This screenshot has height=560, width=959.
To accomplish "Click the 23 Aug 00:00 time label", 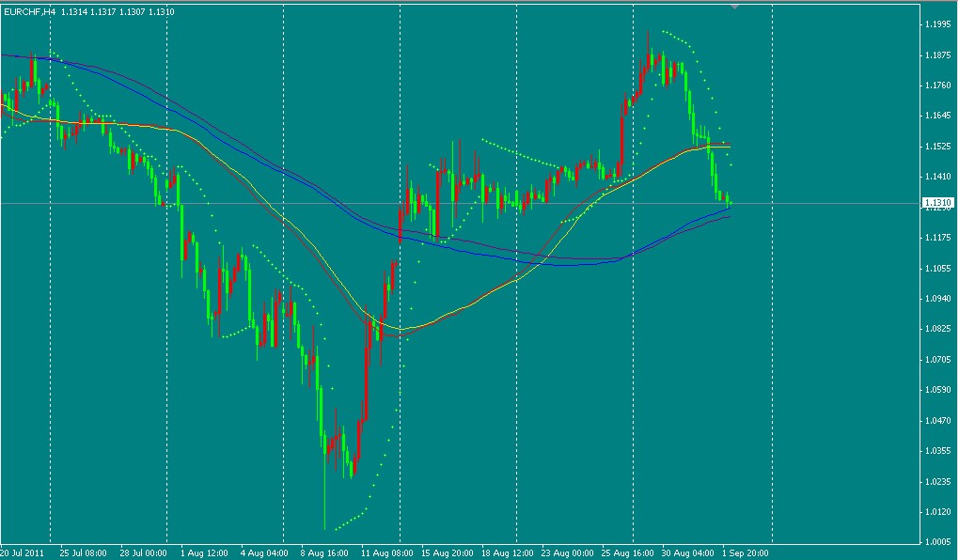I will click(x=568, y=553).
